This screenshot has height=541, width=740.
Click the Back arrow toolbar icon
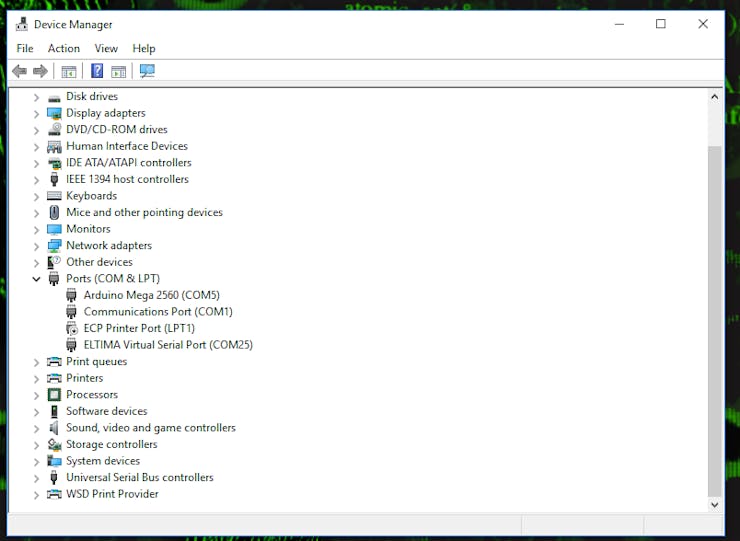coord(19,71)
